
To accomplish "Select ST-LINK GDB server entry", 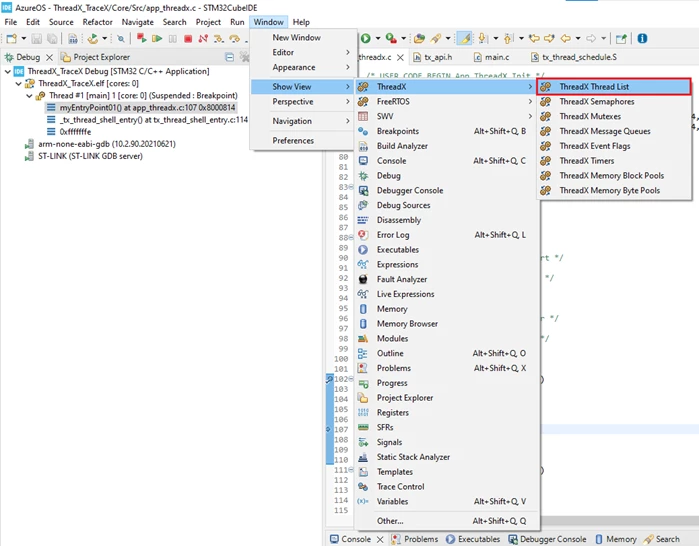I will tap(84, 156).
